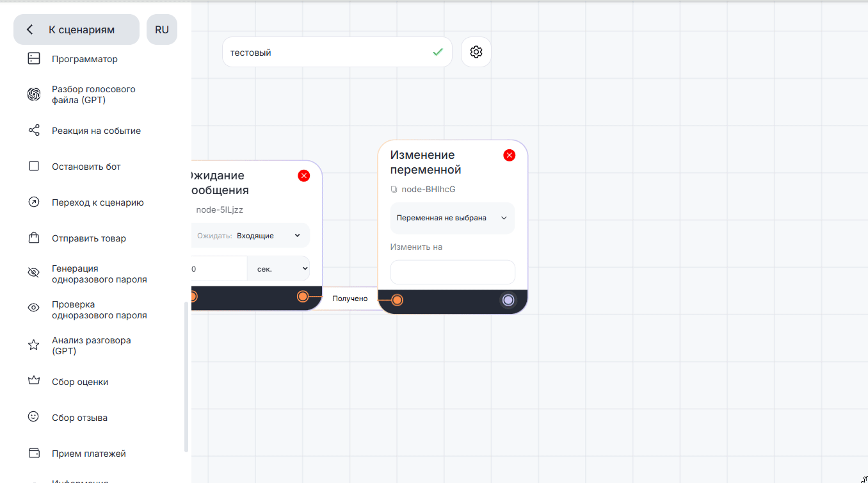This screenshot has height=483, width=868.
Task: Click the copy icon beside node-BHlhcG
Action: (394, 190)
